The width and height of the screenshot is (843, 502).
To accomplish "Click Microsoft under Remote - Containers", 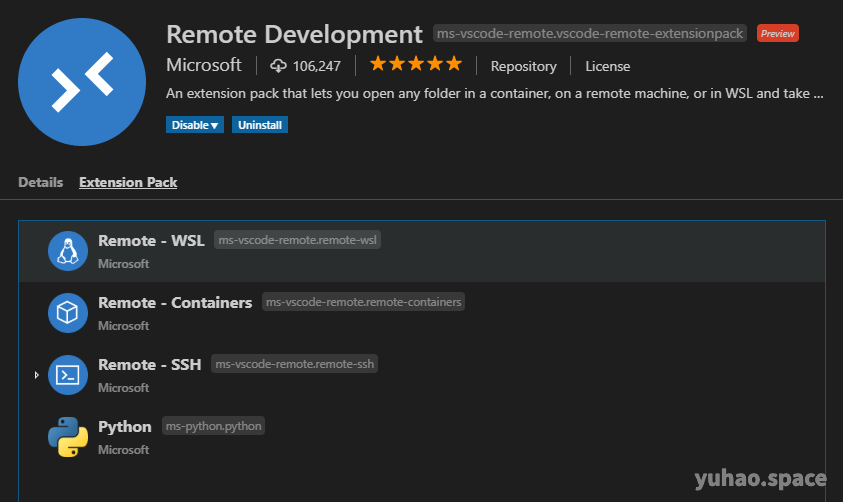I will point(124,326).
